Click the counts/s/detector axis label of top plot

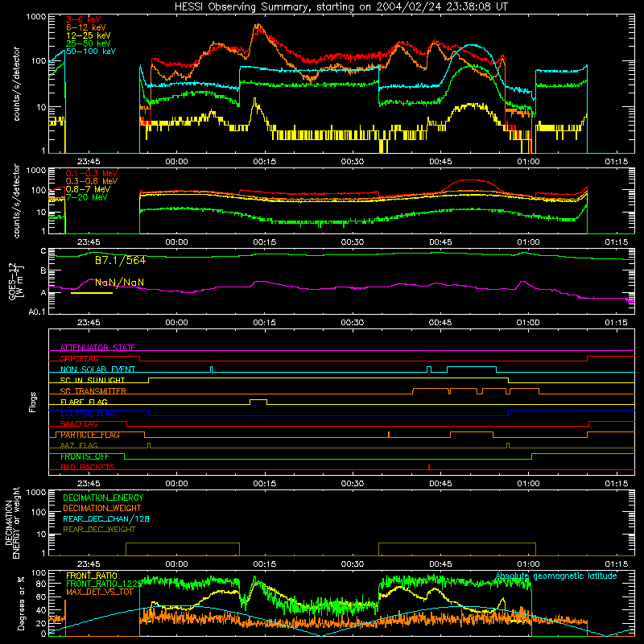click(16, 84)
